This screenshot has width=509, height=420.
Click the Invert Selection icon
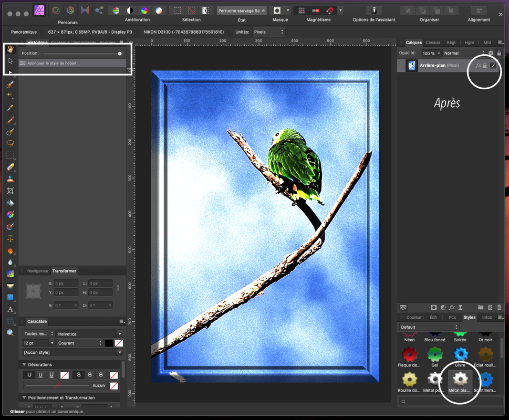206,10
